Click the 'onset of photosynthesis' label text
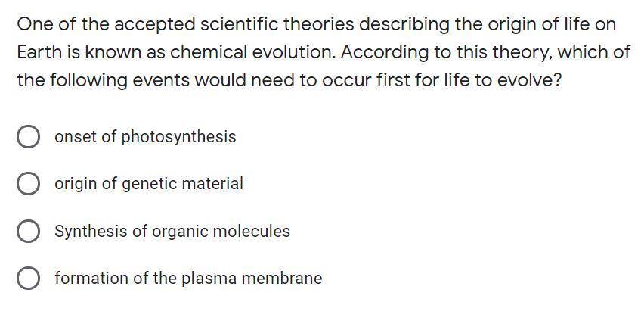 click(145, 137)
